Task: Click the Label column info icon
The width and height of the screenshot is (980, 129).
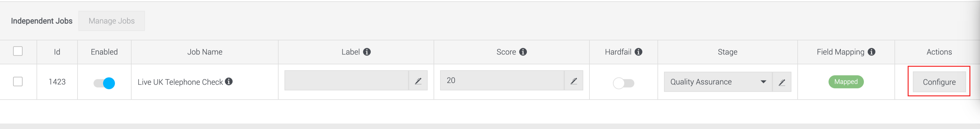Action: tap(367, 52)
